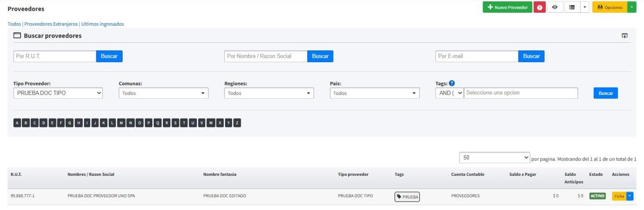Filter suppliers by letter K
The height and width of the screenshot is (210, 644).
(104, 123)
